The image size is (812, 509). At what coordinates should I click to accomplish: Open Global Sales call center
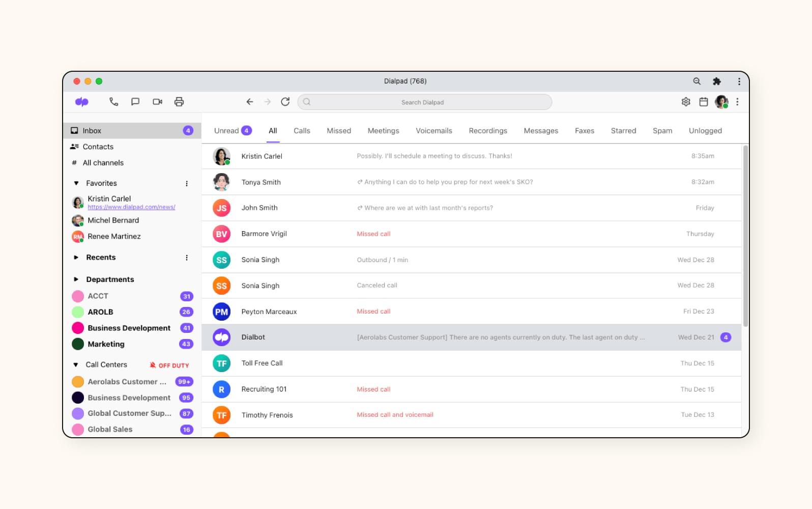pyautogui.click(x=132, y=430)
